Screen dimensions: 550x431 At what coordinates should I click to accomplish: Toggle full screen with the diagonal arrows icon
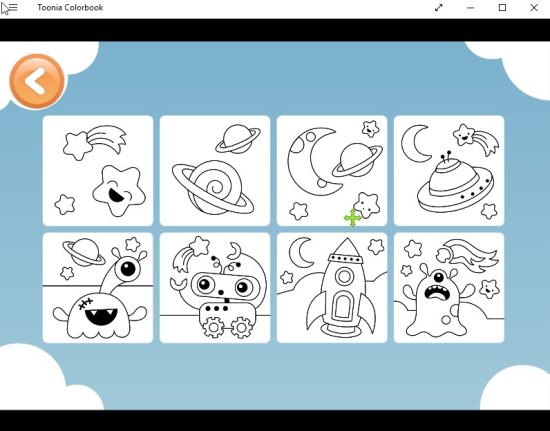tap(438, 7)
